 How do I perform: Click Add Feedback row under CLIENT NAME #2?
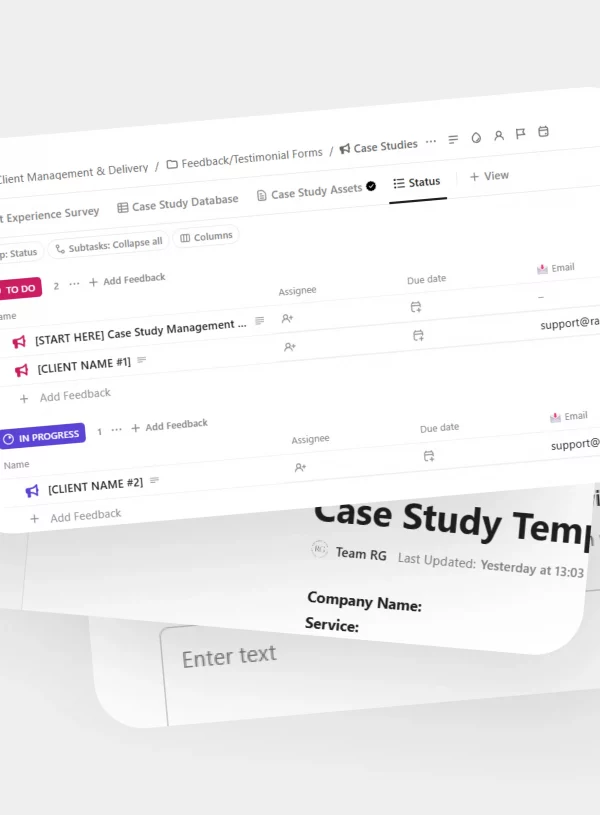(x=76, y=516)
